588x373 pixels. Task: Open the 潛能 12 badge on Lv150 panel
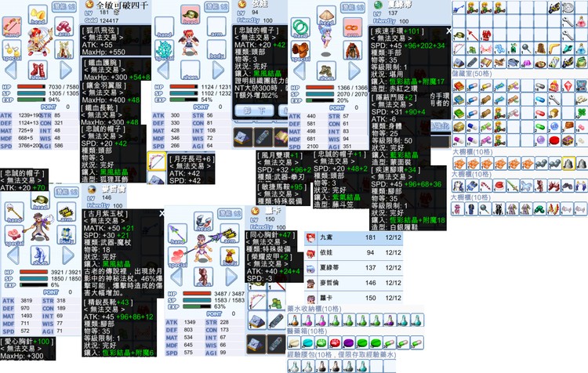(x=230, y=214)
